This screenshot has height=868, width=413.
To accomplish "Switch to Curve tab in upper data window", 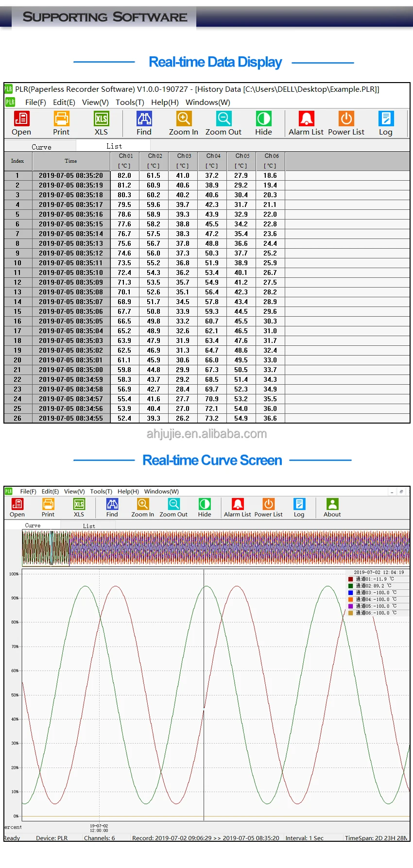I will point(41,147).
